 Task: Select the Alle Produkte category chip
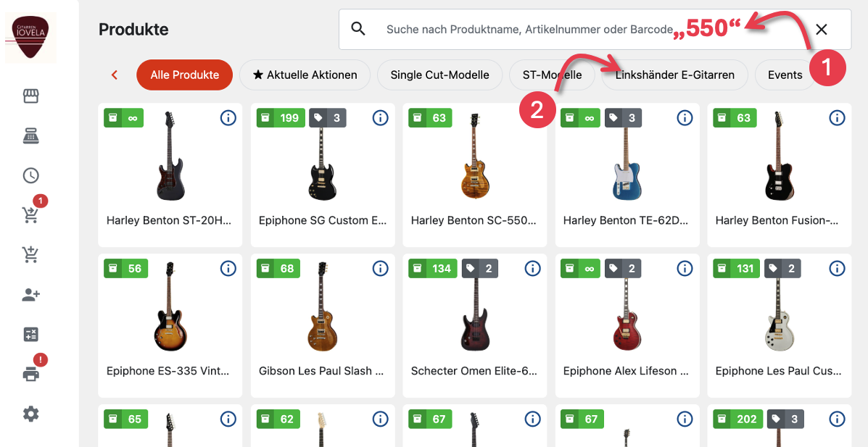pyautogui.click(x=184, y=75)
